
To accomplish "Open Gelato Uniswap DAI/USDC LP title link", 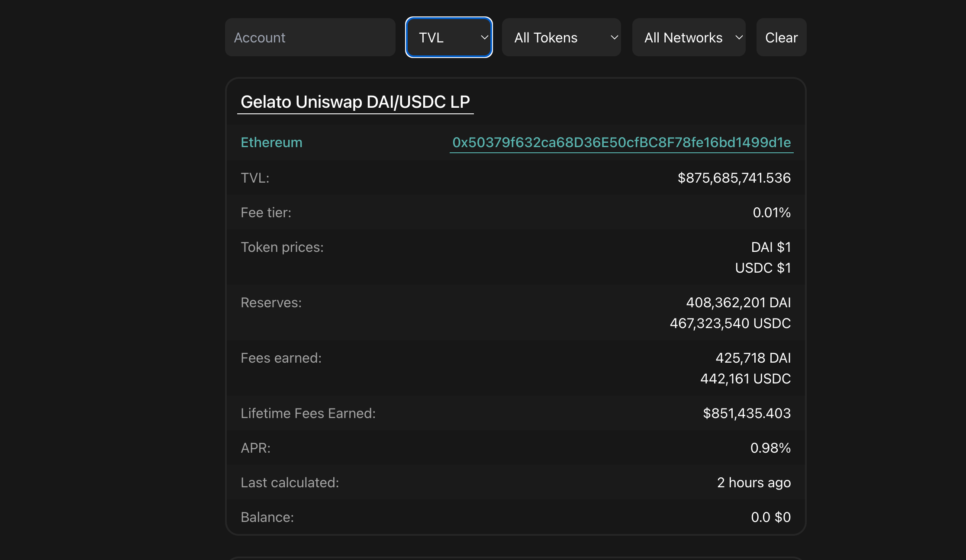I will [355, 102].
